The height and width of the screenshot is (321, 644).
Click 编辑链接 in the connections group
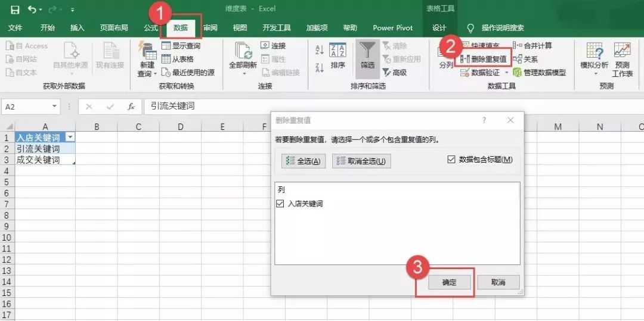[281, 73]
